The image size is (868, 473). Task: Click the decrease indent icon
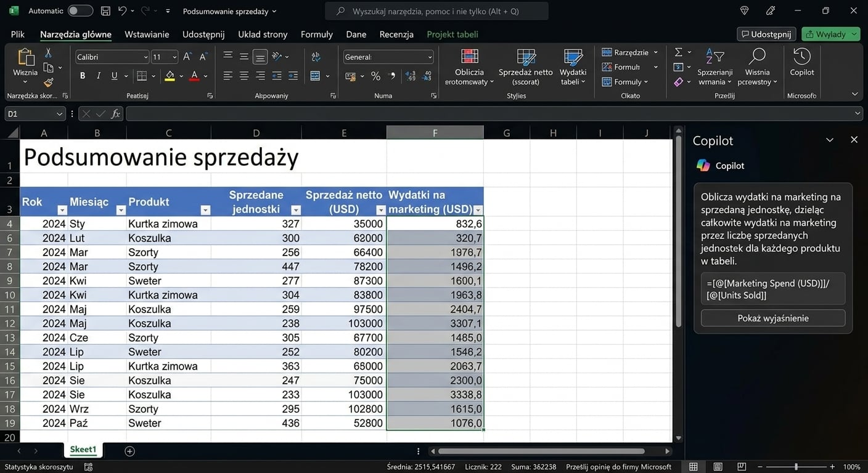[x=277, y=76]
